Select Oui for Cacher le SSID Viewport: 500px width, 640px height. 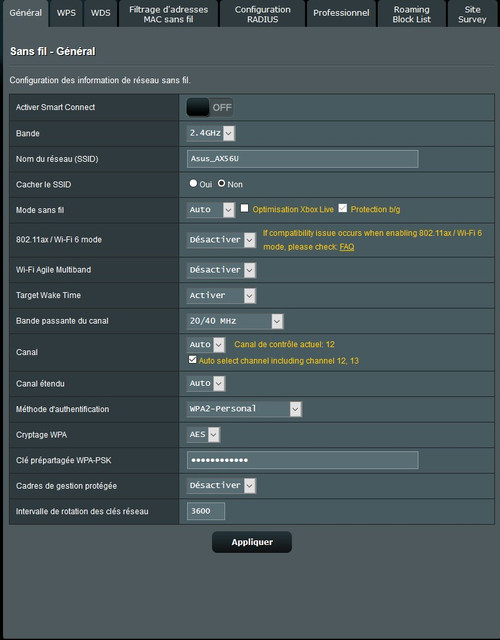pos(193,184)
